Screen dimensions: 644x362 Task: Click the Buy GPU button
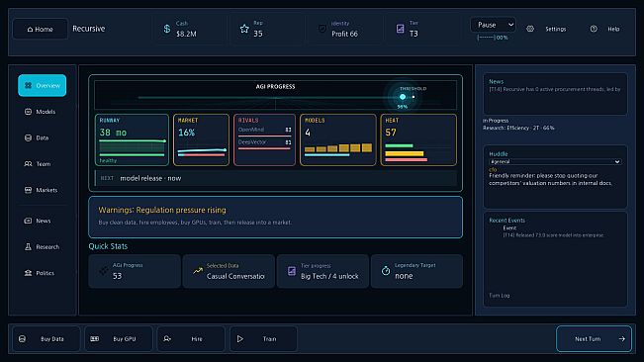pos(119,339)
